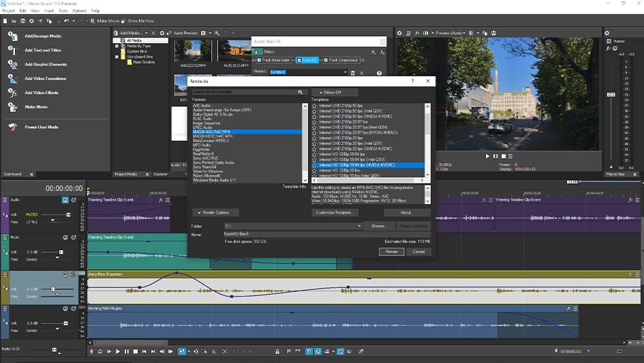644x363 pixels.
Task: Click event FX icon on purple clip
Action: (x=161, y=200)
